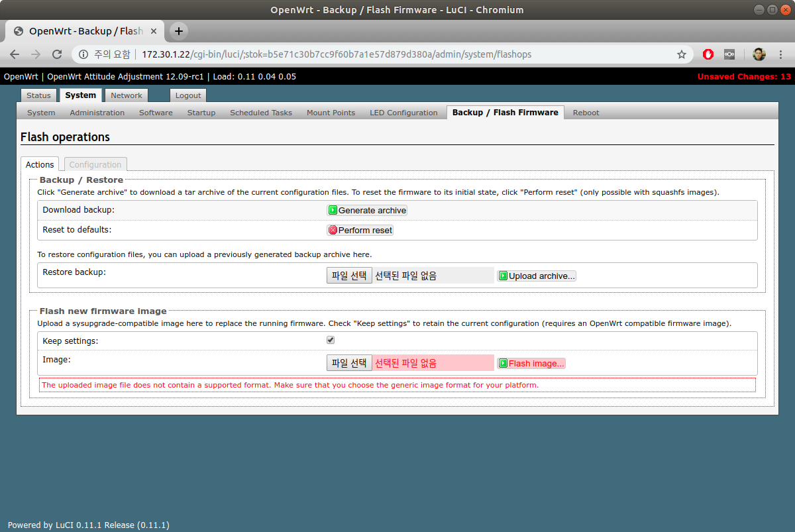Click the Logout tab
The height and width of the screenshot is (532, 795).
188,95
